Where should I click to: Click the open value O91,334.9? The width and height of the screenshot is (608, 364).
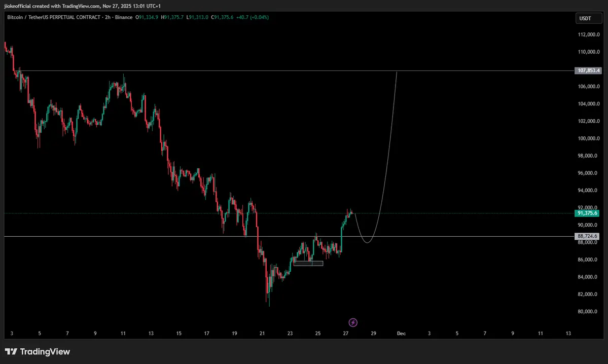[x=147, y=17]
